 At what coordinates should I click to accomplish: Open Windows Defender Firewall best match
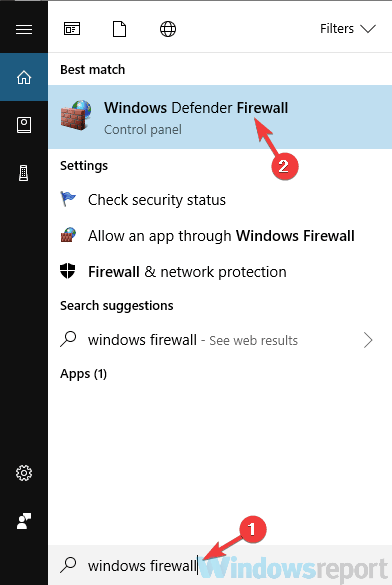[x=220, y=117]
